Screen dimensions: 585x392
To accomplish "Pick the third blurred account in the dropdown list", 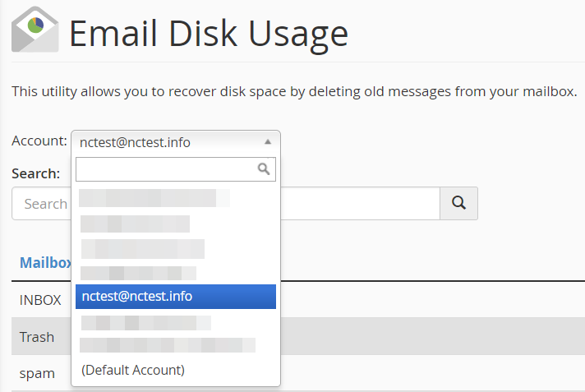I will (x=143, y=249).
